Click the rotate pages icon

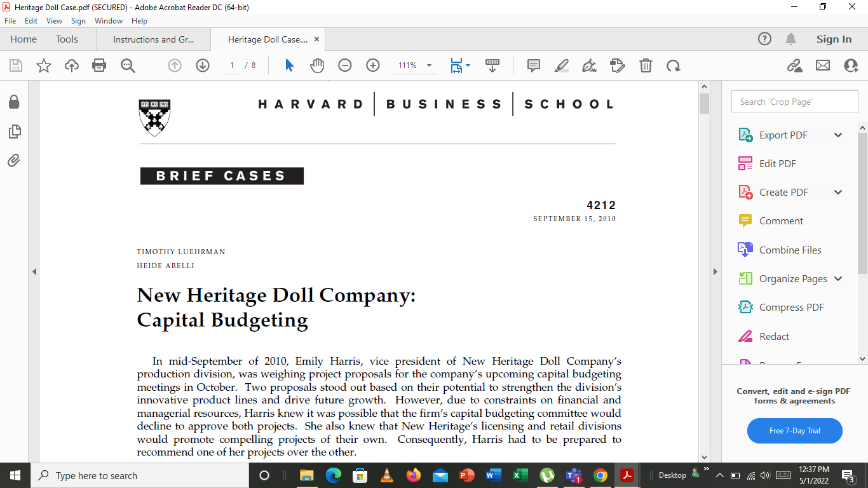673,65
